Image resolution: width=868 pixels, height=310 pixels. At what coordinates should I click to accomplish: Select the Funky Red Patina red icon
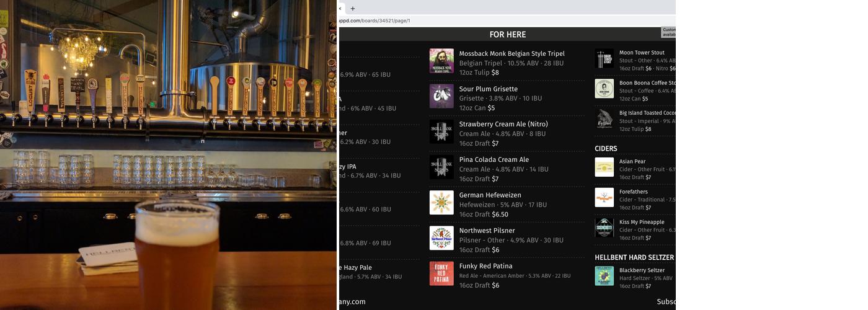pyautogui.click(x=441, y=273)
